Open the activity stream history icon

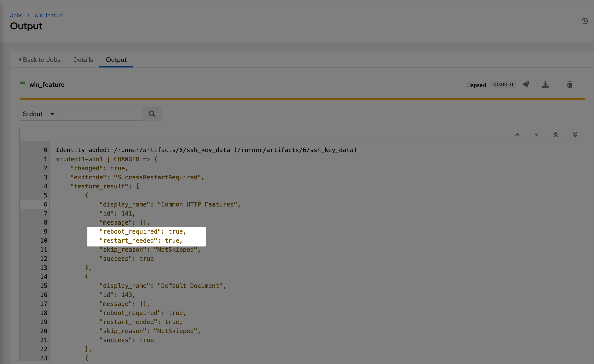click(584, 21)
